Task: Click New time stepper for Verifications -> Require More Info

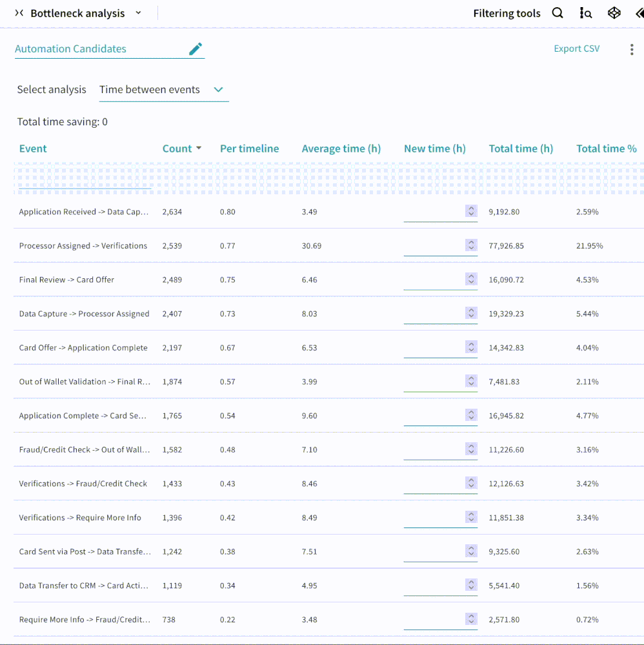Action: coord(471,517)
